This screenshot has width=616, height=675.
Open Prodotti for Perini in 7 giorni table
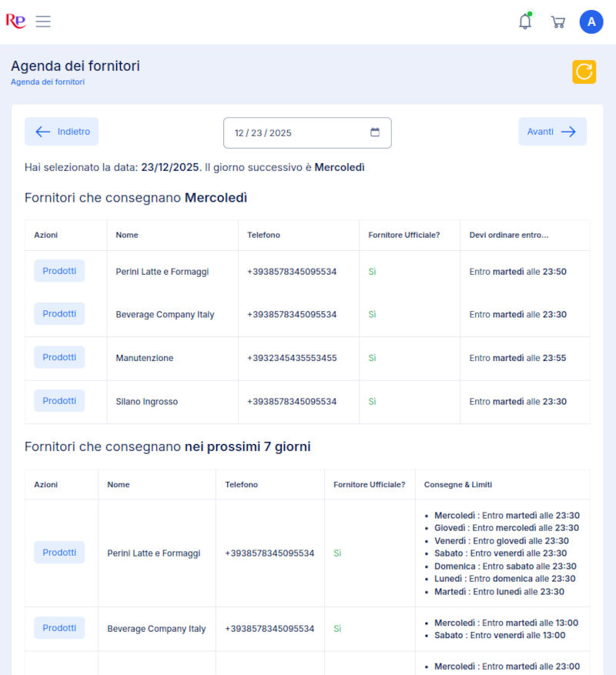(59, 553)
